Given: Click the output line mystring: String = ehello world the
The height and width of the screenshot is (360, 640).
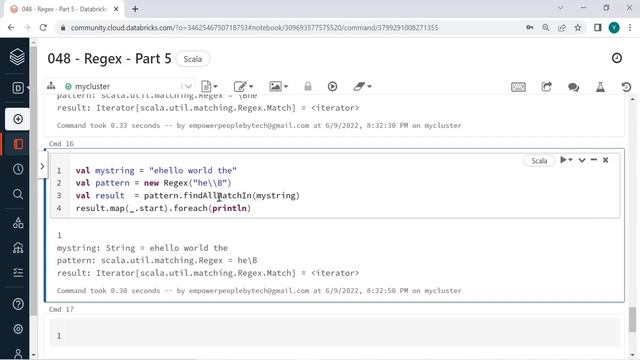Looking at the screenshot, I should tap(142, 248).
